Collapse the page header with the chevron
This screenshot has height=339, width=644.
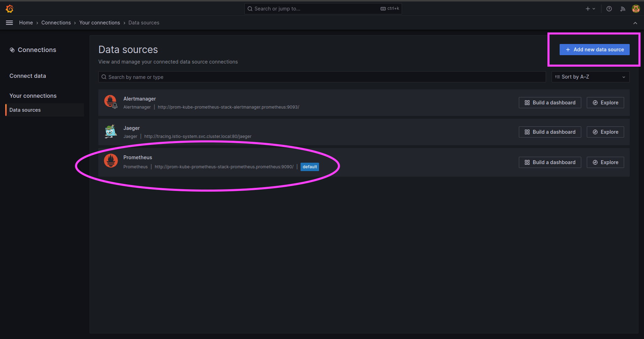click(x=635, y=22)
